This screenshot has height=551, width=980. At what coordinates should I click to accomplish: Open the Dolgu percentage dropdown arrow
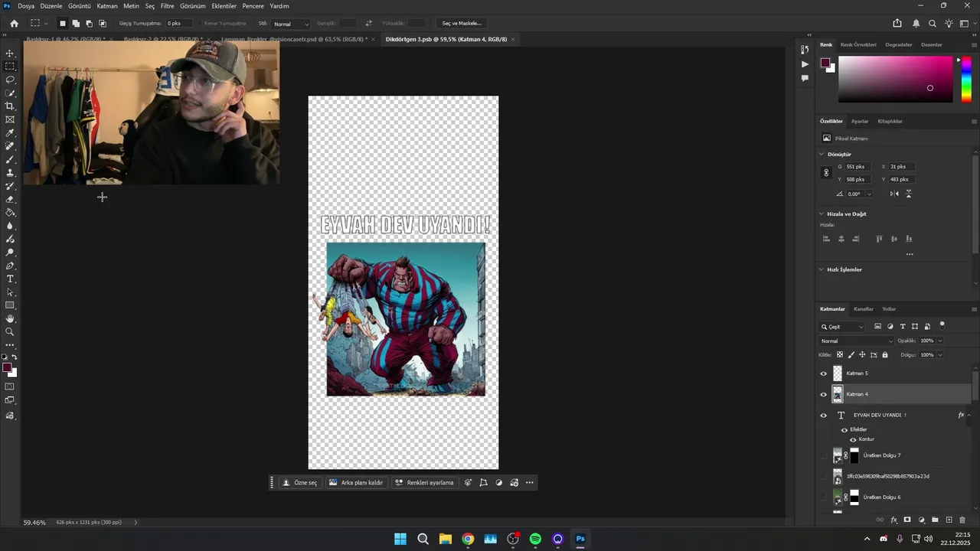tap(940, 355)
